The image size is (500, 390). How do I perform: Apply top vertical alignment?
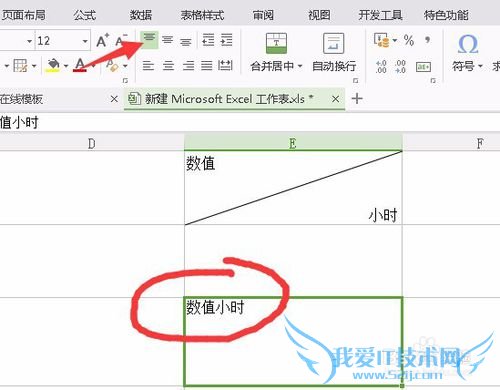(x=149, y=40)
